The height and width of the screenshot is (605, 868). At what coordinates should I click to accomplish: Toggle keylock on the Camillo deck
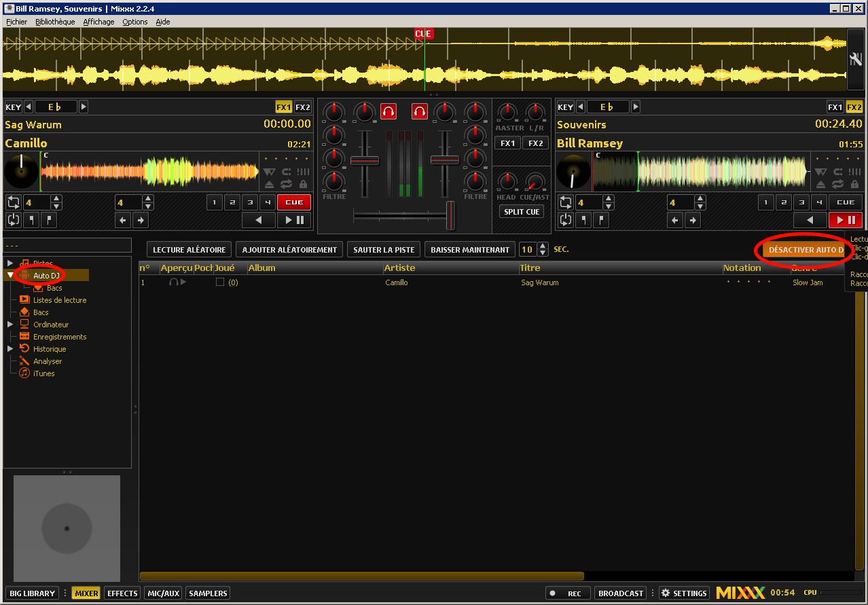[303, 184]
